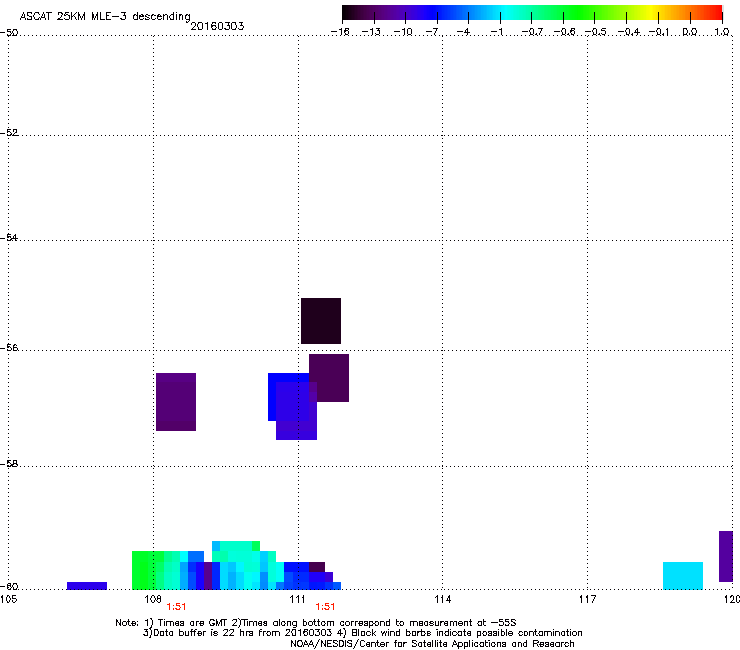This screenshot has width=740, height=650.
Task: Click the colorbar label -0.4
Action: [629, 32]
